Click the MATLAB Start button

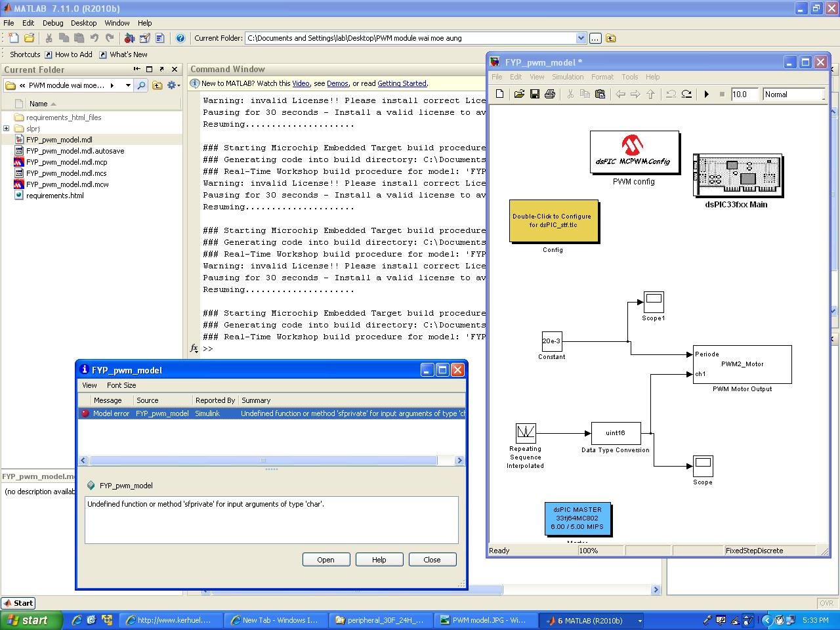point(18,603)
